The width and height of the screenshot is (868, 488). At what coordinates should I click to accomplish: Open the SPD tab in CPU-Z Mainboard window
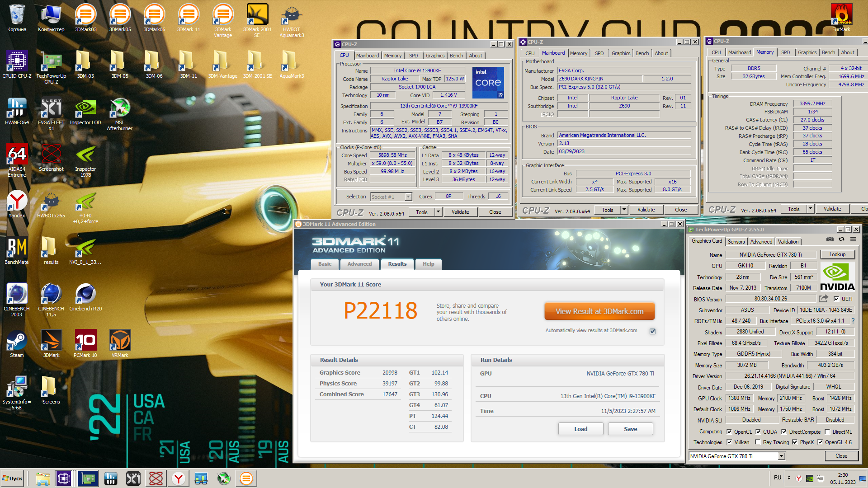(x=599, y=53)
